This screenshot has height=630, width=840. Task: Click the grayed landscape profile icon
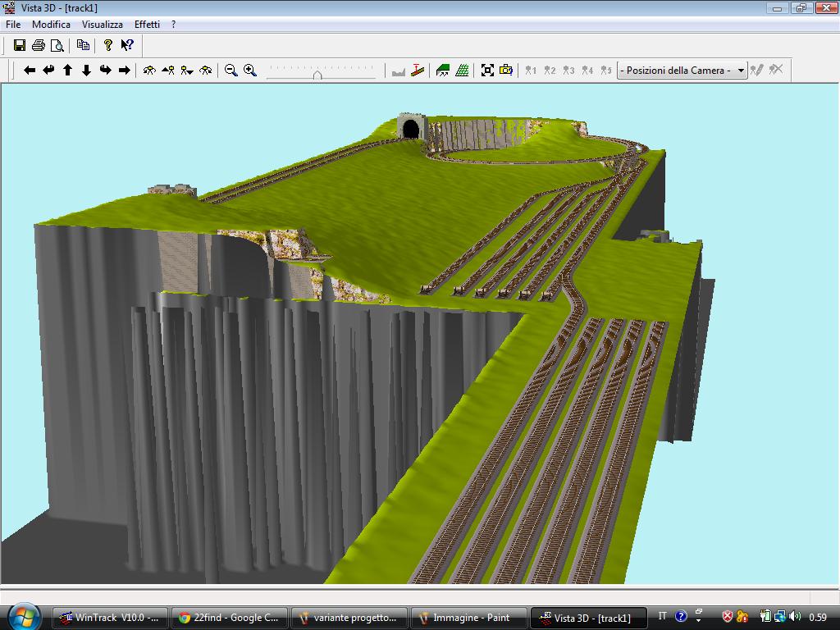(399, 71)
